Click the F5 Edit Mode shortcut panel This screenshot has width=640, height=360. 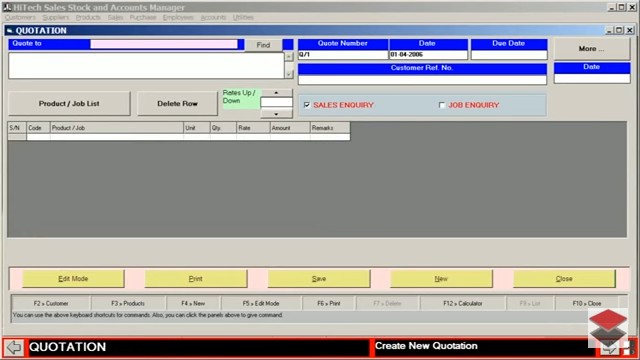click(x=261, y=303)
